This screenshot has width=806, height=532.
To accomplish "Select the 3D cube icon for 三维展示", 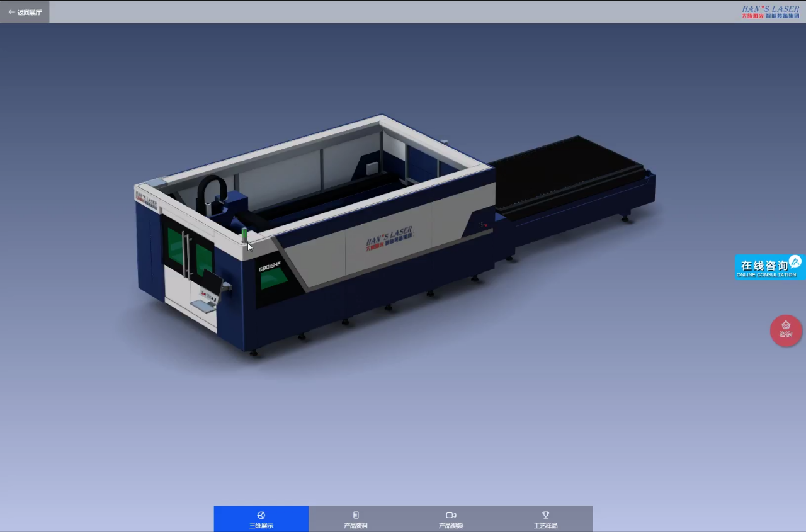I will [261, 515].
